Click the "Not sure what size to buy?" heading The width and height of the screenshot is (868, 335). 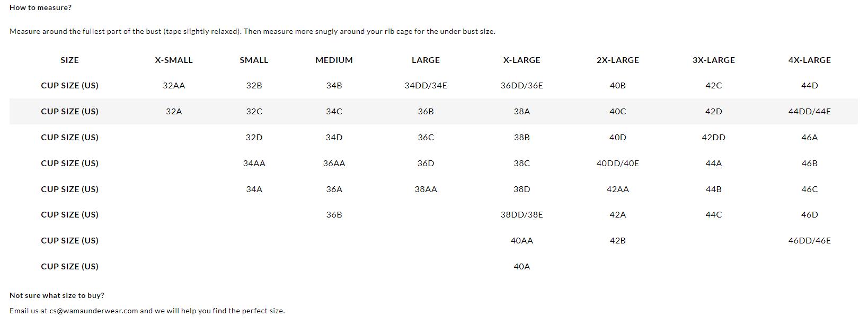pyautogui.click(x=57, y=295)
